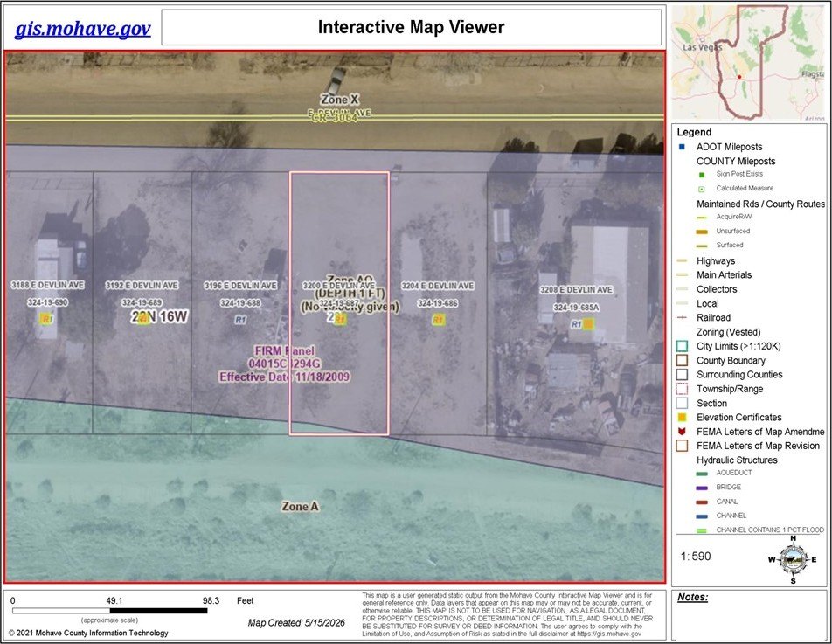This screenshot has width=832, height=644.
Task: Click the AQUEDUCT green line symbol
Action: coord(702,474)
